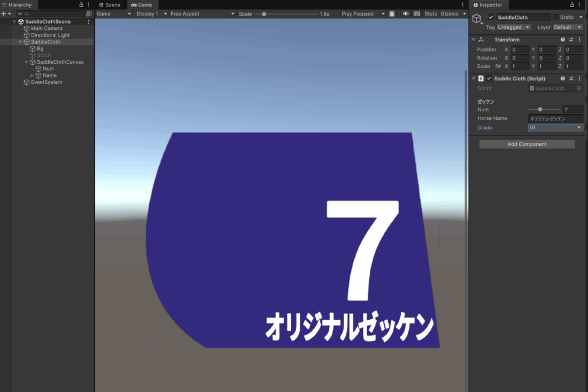
Task: Click the Num slider handle
Action: click(x=540, y=109)
